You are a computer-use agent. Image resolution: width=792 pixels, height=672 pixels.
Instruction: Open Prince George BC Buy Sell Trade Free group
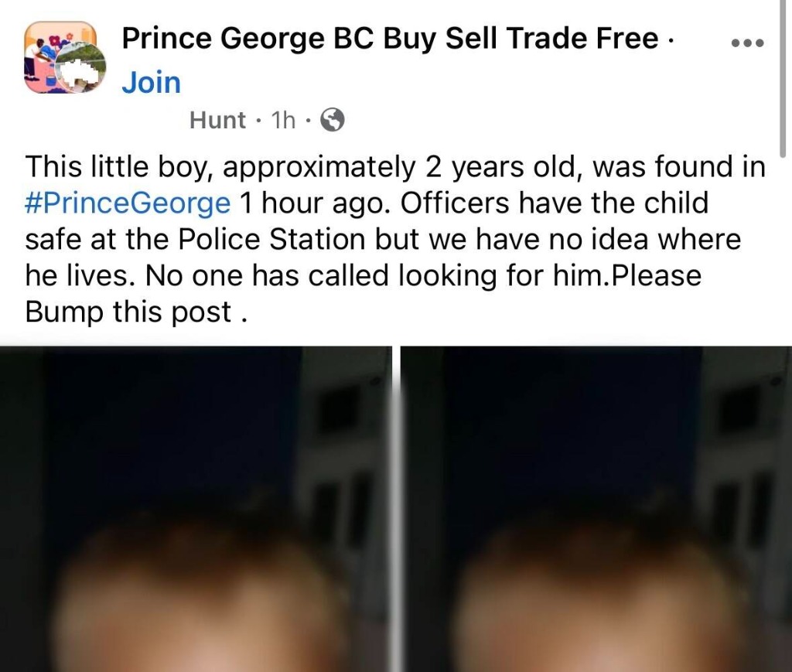[x=391, y=38]
